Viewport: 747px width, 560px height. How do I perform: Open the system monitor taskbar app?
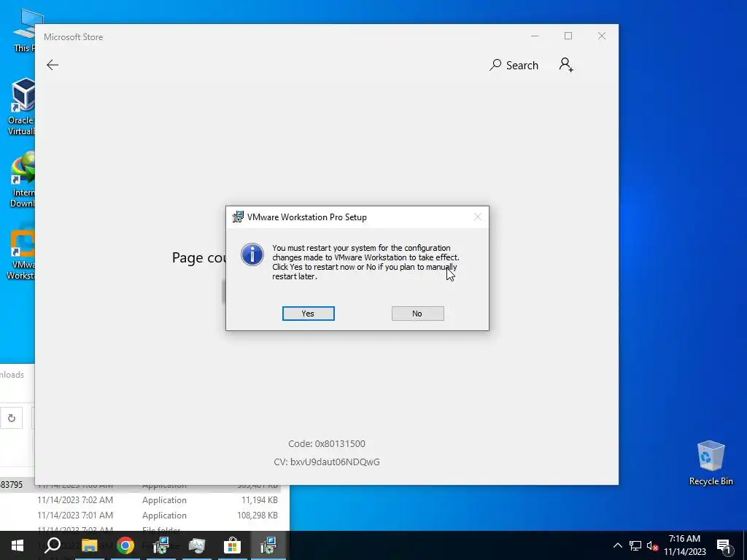pyautogui.click(x=197, y=545)
